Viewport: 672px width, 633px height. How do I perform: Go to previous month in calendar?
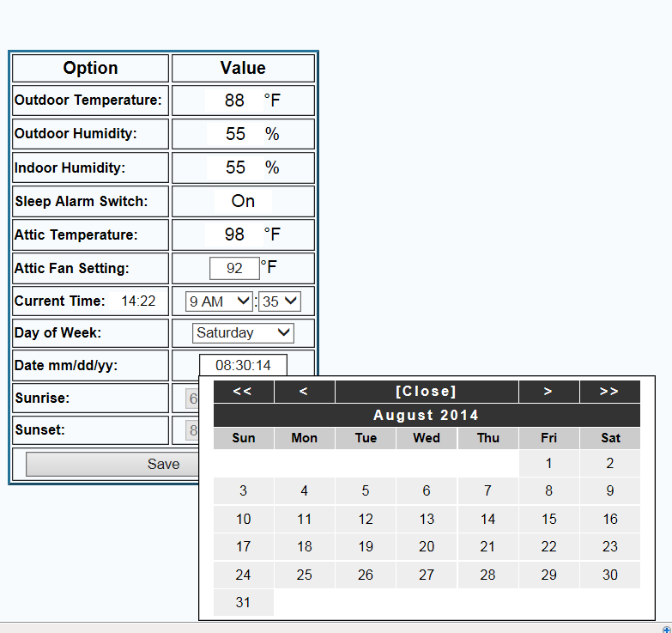coord(304,392)
